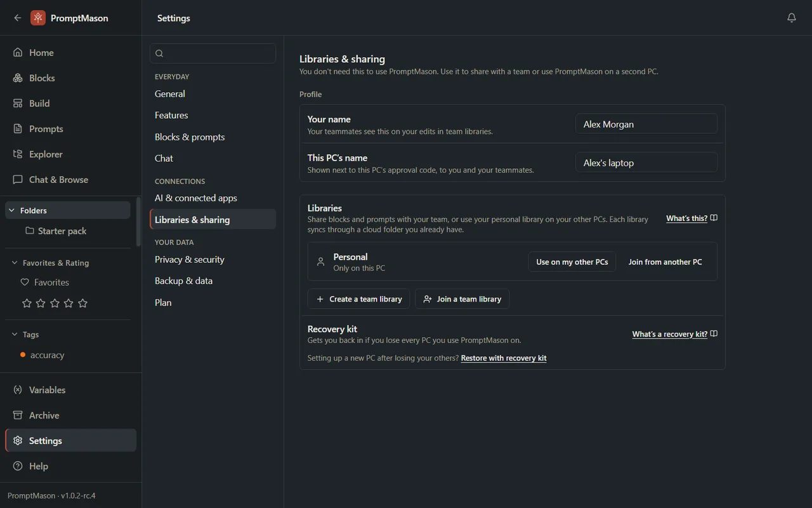812x508 pixels.
Task: Open the "What's this?" help link
Action: (691, 218)
